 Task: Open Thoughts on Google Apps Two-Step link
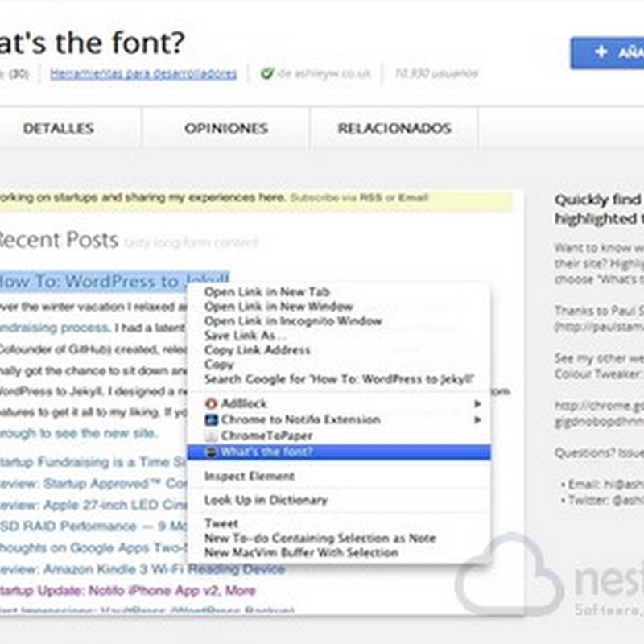(x=93, y=547)
